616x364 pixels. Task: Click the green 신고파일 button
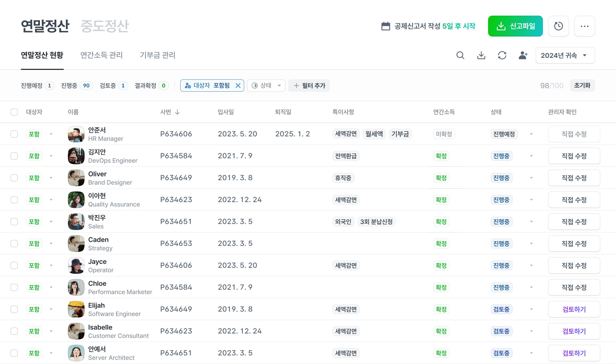(515, 26)
